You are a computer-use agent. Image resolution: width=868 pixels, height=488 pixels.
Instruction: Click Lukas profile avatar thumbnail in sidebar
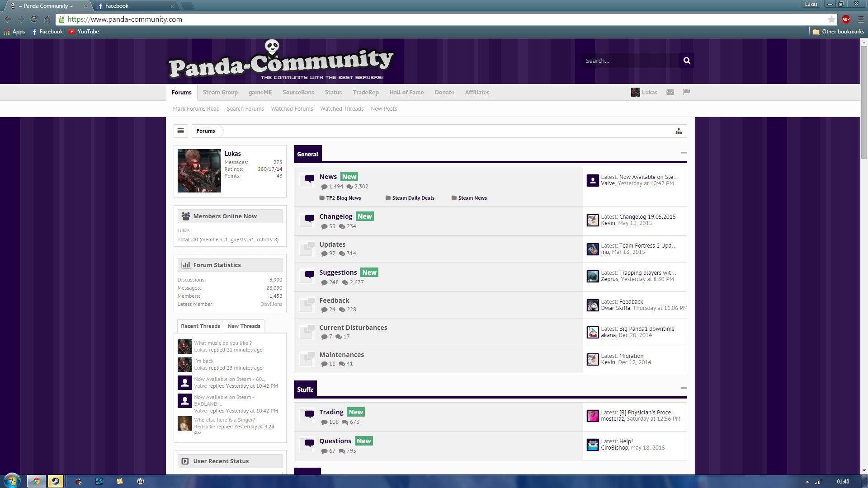(199, 171)
